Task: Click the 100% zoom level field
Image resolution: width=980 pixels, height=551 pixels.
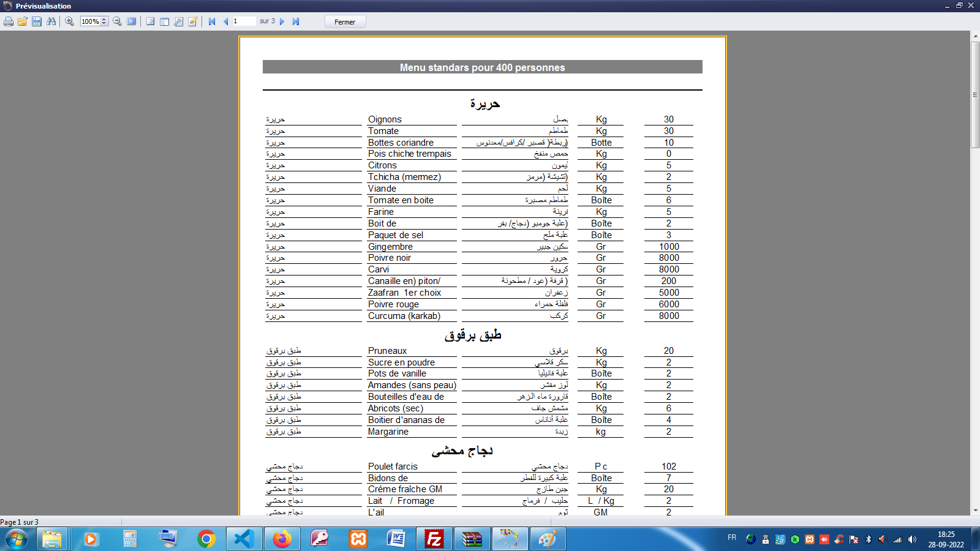Action: 90,21
